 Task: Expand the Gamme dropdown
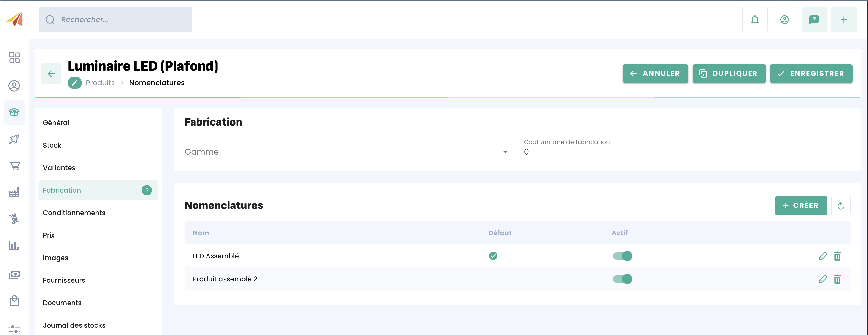(x=347, y=152)
